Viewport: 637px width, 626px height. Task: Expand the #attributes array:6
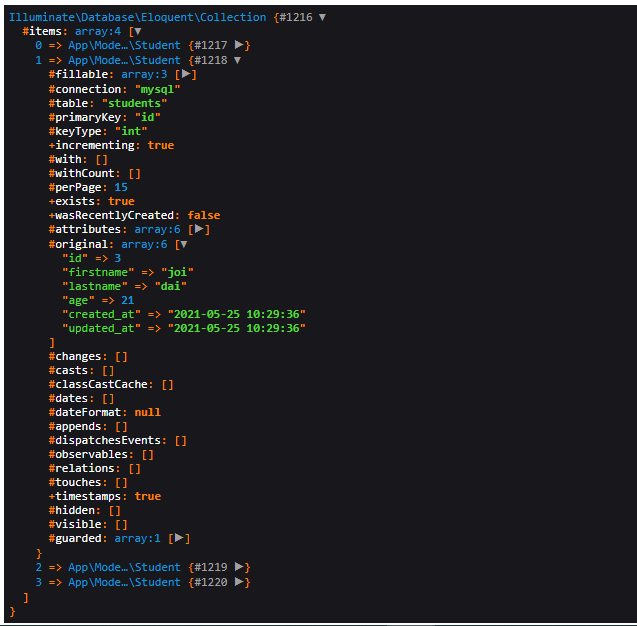point(199,229)
